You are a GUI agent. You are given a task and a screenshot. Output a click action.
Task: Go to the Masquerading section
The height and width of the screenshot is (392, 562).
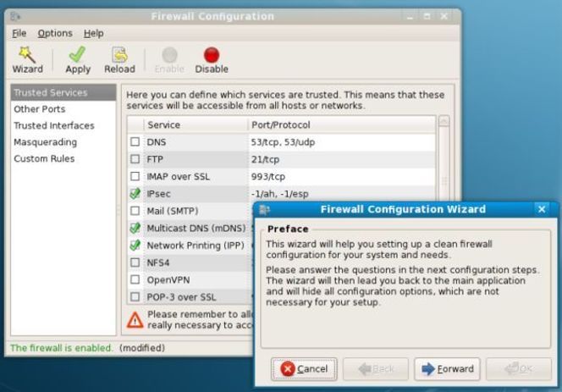pyautogui.click(x=63, y=142)
